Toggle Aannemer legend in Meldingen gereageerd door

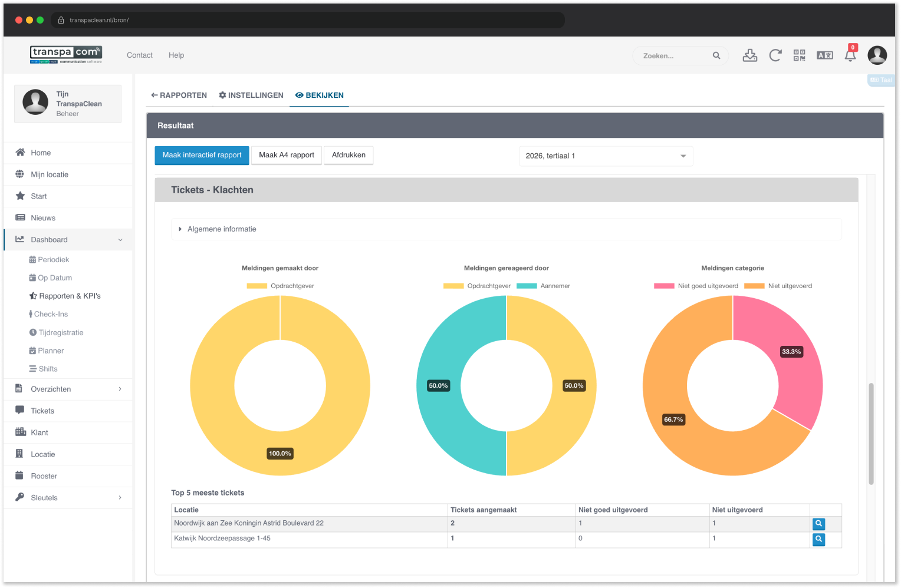543,286
